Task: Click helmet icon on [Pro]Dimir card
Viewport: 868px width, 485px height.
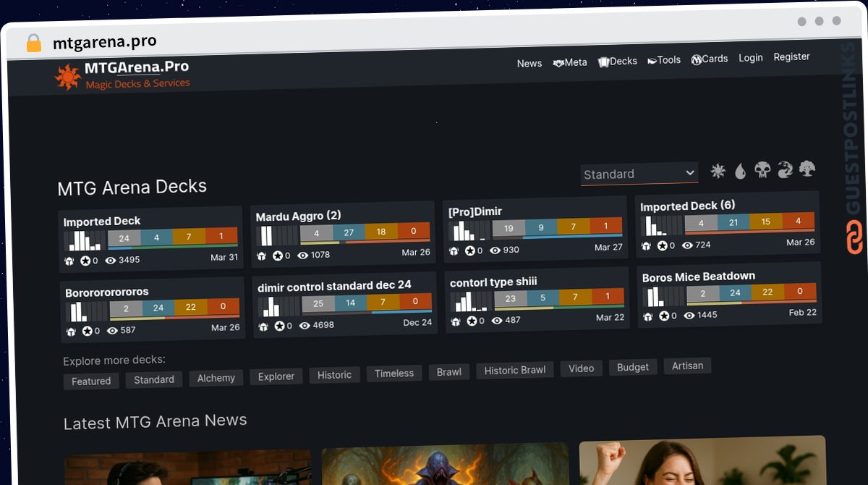Action: (x=454, y=251)
